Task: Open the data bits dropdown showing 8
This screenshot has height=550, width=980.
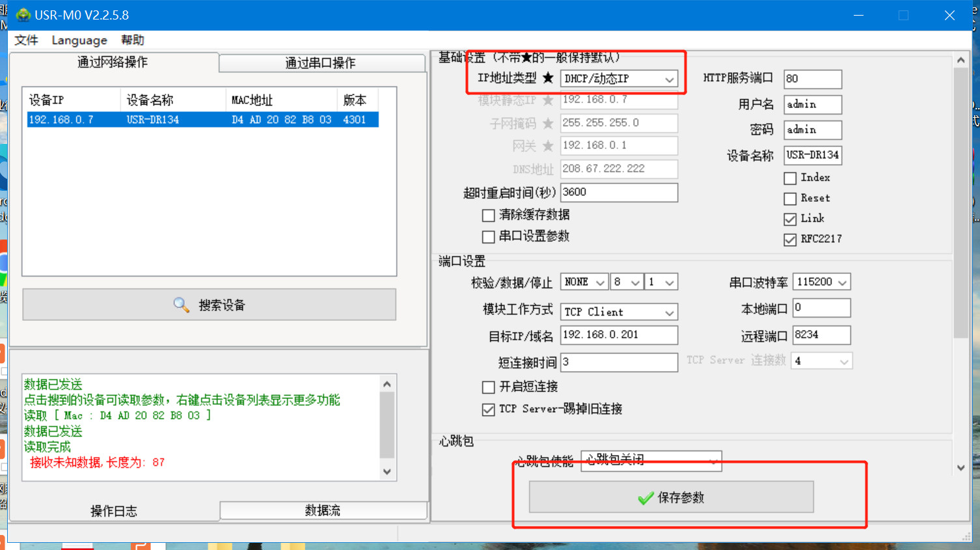Action: 627,282
